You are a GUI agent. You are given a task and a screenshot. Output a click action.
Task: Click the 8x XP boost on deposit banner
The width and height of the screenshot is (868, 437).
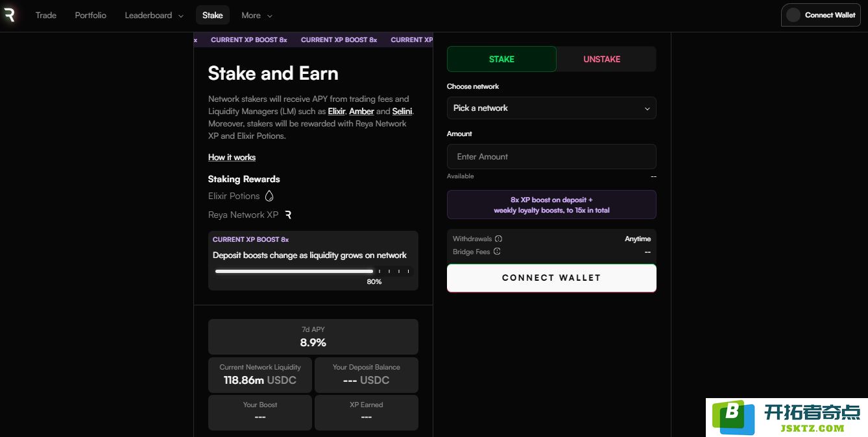pyautogui.click(x=551, y=205)
